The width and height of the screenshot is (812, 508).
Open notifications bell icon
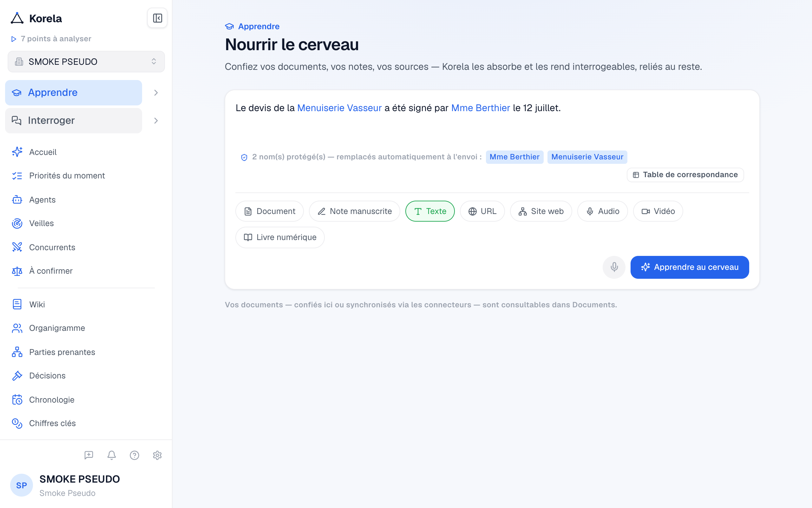(111, 455)
